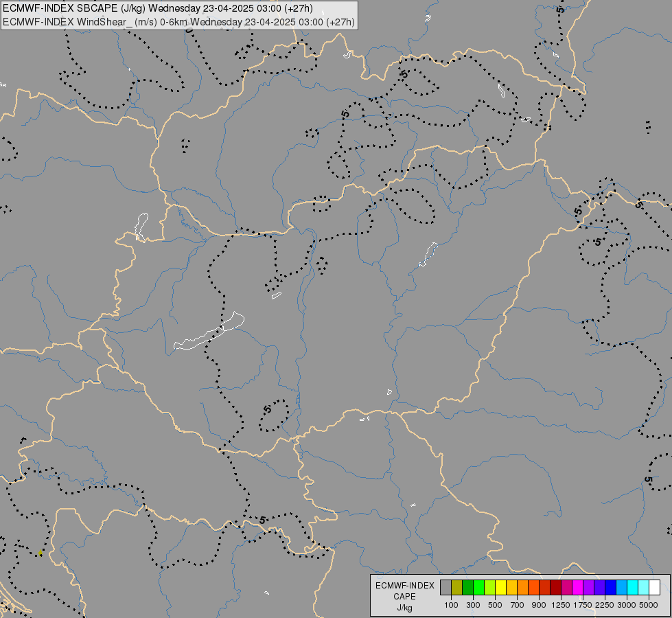This screenshot has width=672, height=618.
Task: Click the pure blue legend swatch
Action: point(611,587)
